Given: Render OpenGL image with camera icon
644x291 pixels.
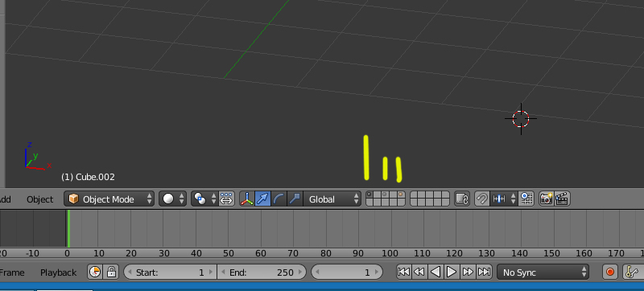Looking at the screenshot, I should [x=547, y=199].
